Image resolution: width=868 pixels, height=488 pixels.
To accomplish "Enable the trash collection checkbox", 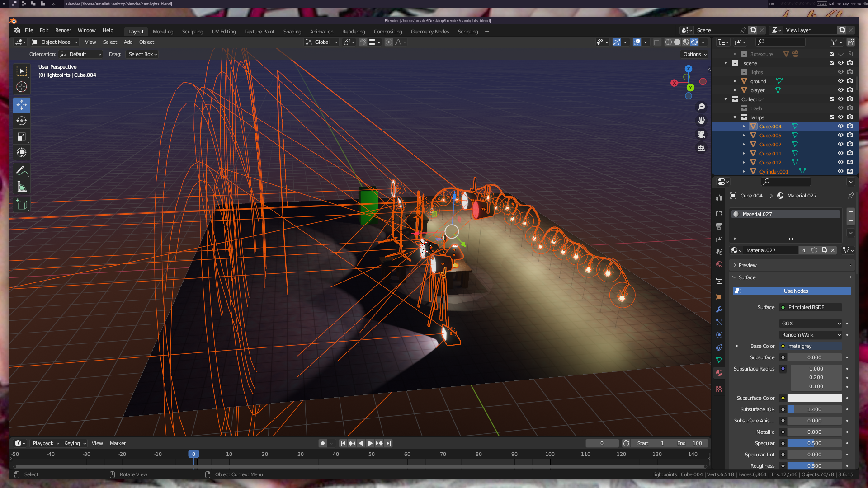I will point(832,108).
